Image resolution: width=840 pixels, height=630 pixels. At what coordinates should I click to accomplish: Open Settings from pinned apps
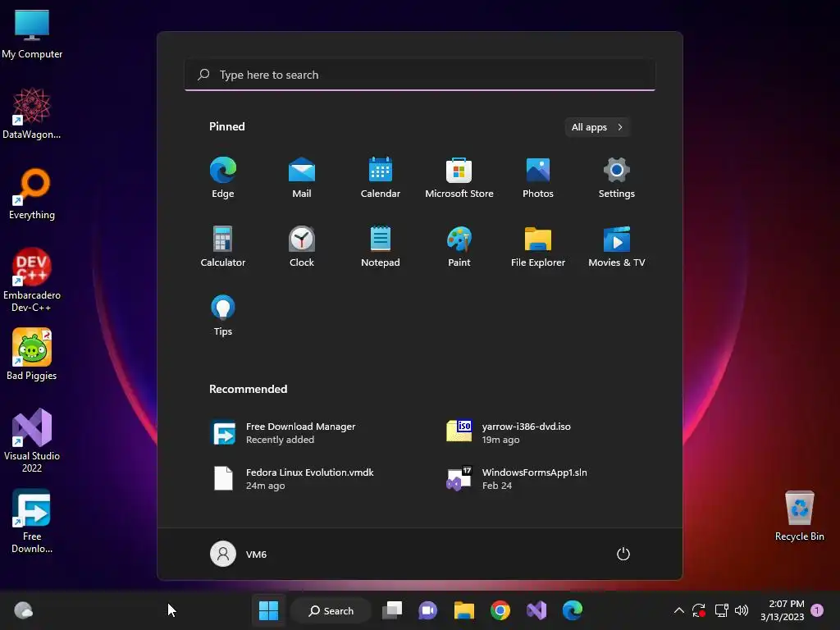pos(617,178)
